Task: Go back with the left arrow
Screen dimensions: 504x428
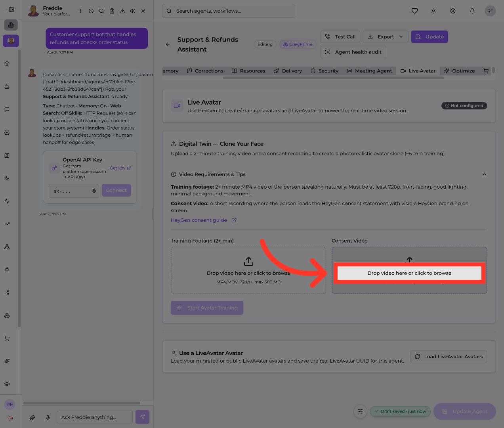Action: coord(168,44)
